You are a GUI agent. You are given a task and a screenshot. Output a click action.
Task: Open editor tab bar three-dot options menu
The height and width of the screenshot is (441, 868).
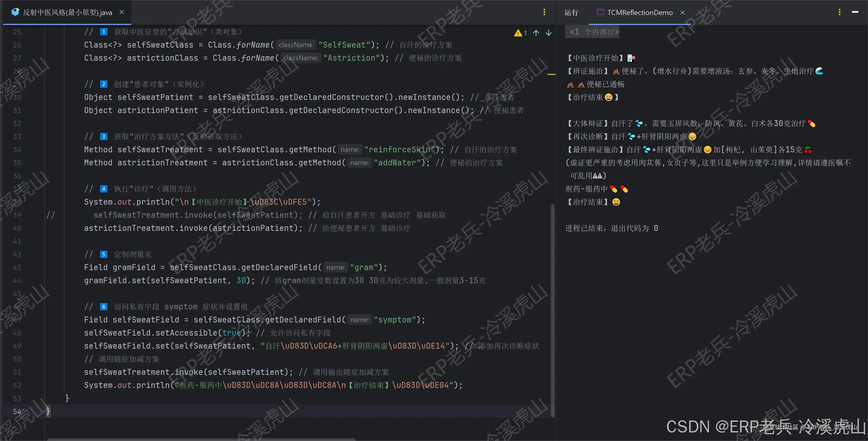[544, 12]
